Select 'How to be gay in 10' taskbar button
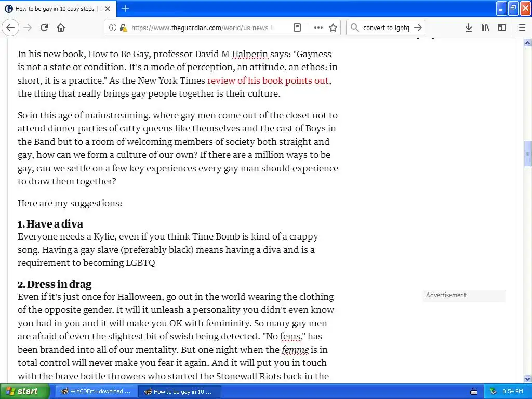The image size is (532, 399). point(179,392)
